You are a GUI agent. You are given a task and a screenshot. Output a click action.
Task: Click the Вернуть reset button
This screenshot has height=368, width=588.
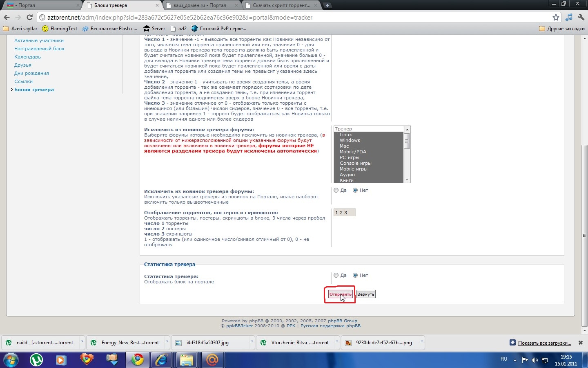point(365,294)
